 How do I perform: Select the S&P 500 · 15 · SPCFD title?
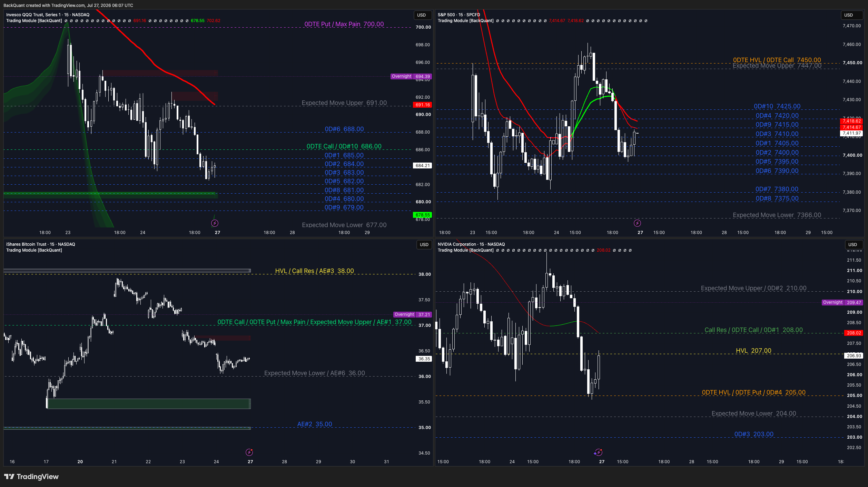click(x=459, y=15)
